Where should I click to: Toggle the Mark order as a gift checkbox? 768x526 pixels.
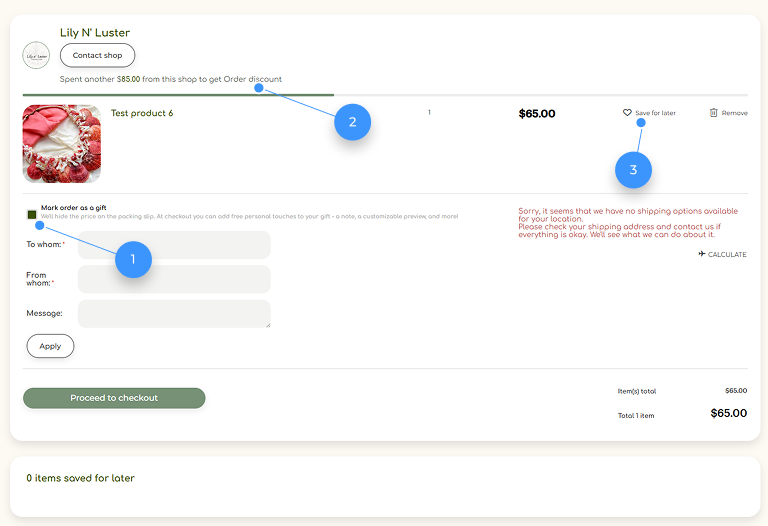click(x=32, y=214)
